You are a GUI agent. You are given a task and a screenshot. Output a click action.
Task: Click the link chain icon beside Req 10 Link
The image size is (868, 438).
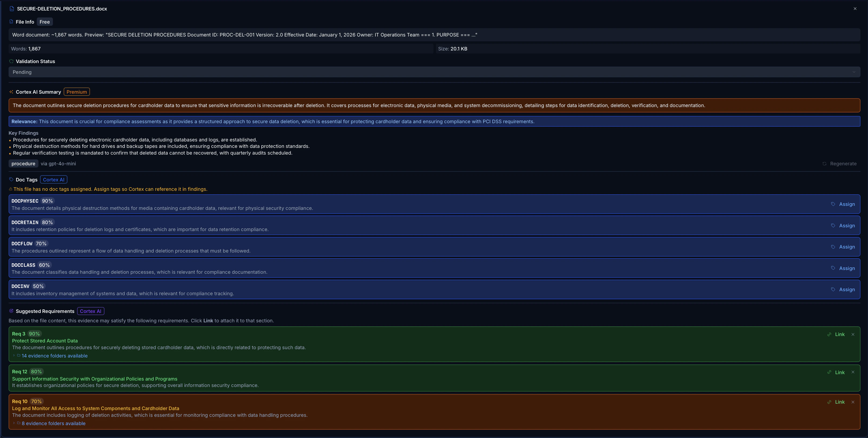(829, 402)
